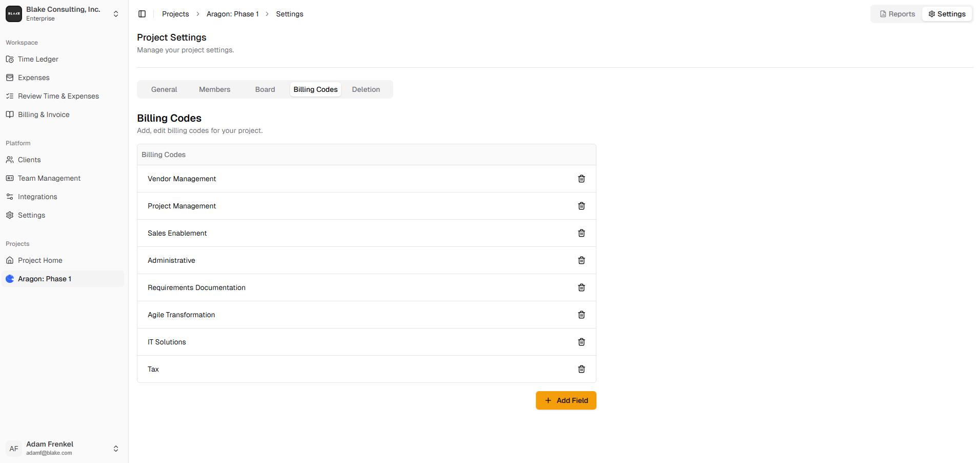980x463 pixels.
Task: Click the Settings breadcrumb
Action: pos(290,14)
